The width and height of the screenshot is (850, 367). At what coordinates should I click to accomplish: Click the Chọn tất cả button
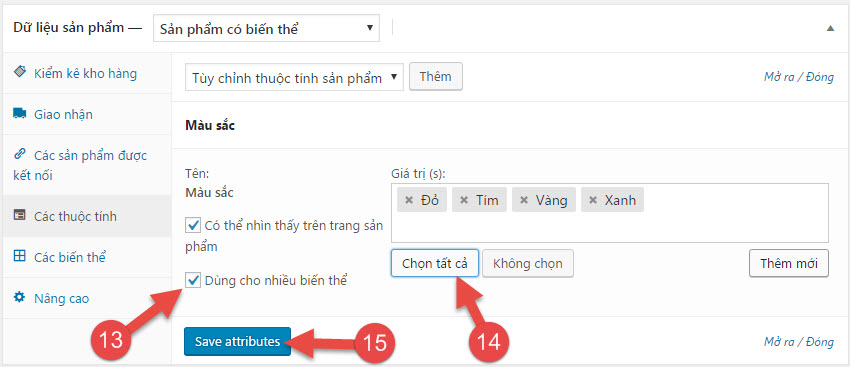(435, 263)
